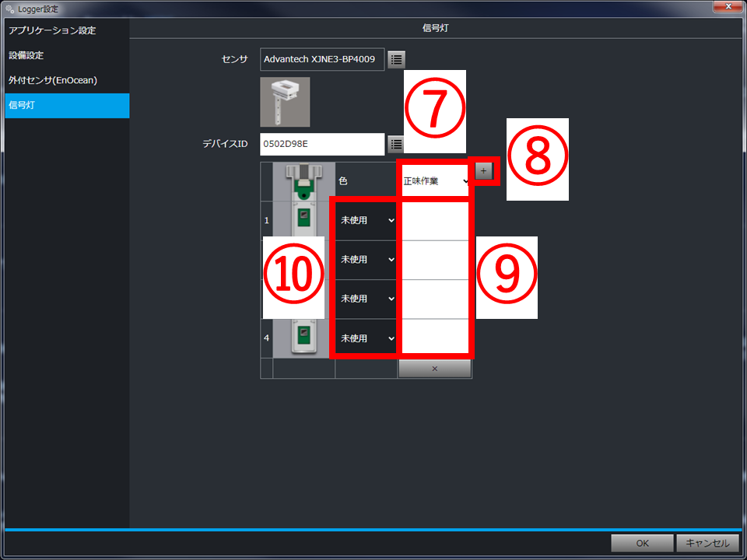
Task: Click the デバイスID input field
Action: [x=322, y=145]
